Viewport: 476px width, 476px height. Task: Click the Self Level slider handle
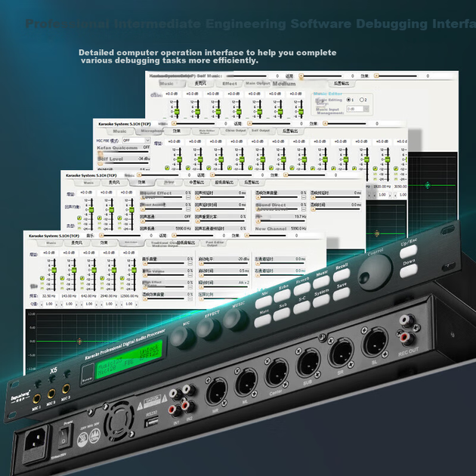[100, 164]
